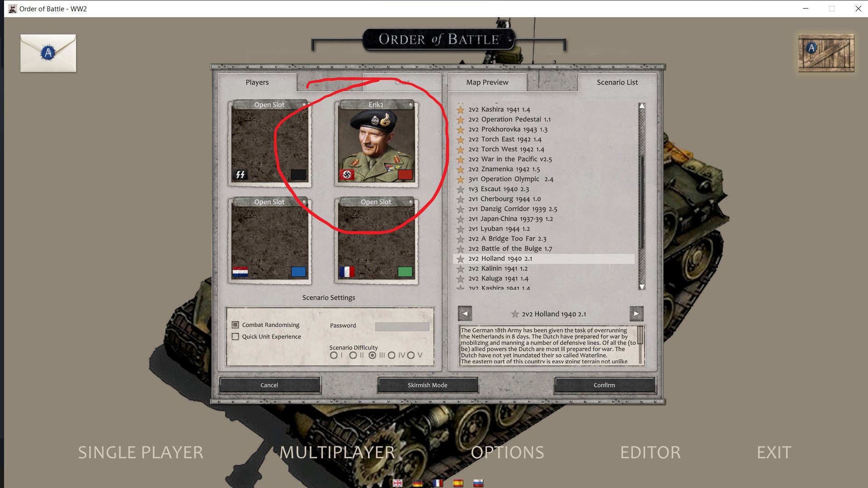Click the French flag in player slot
Viewport: 868px width, 488px height.
click(x=347, y=272)
